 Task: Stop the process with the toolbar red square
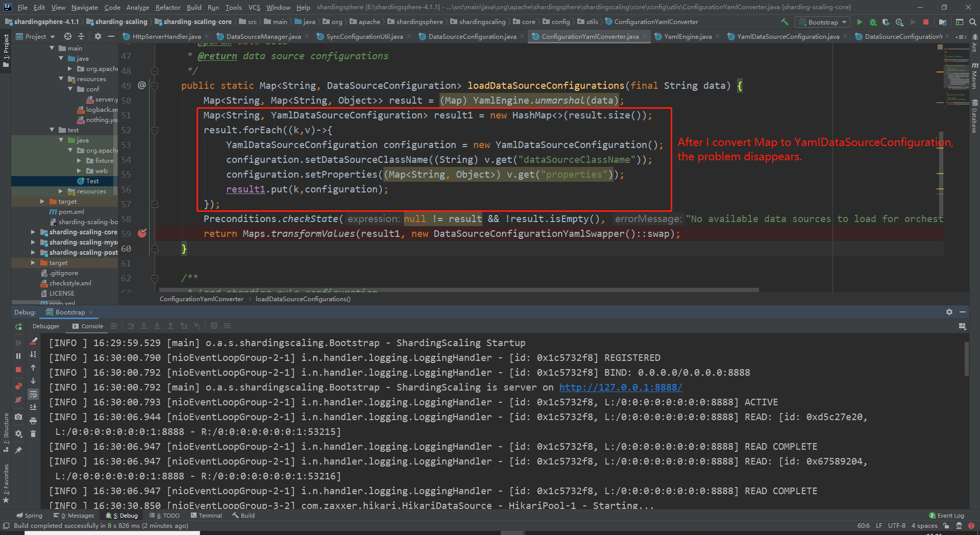(926, 22)
